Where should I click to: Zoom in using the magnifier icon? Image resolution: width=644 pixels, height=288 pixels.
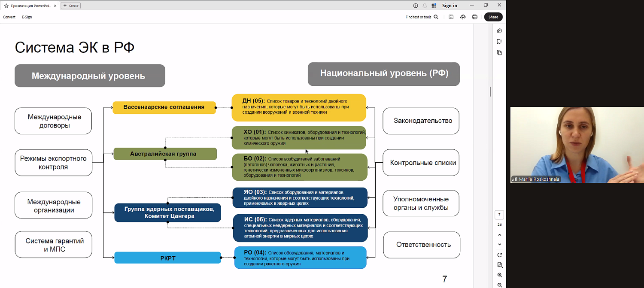[499, 274]
